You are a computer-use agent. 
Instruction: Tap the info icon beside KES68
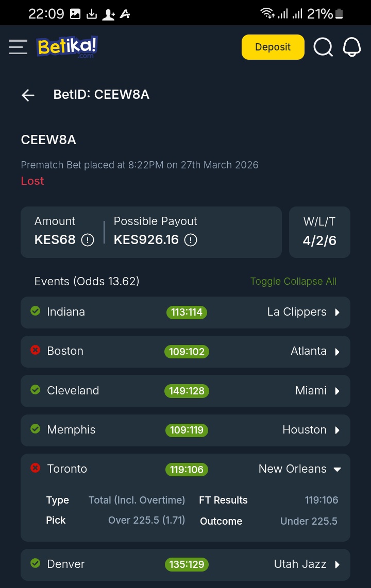(88, 240)
